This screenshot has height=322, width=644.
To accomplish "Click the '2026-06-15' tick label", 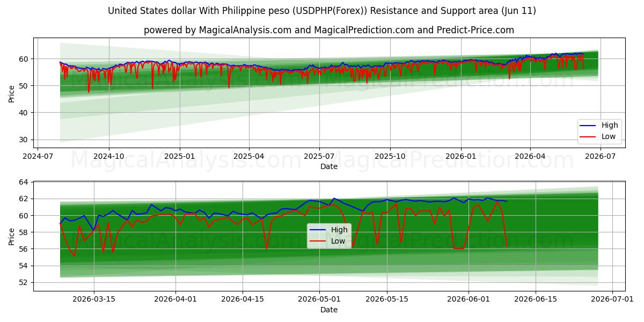I will click(x=536, y=299).
